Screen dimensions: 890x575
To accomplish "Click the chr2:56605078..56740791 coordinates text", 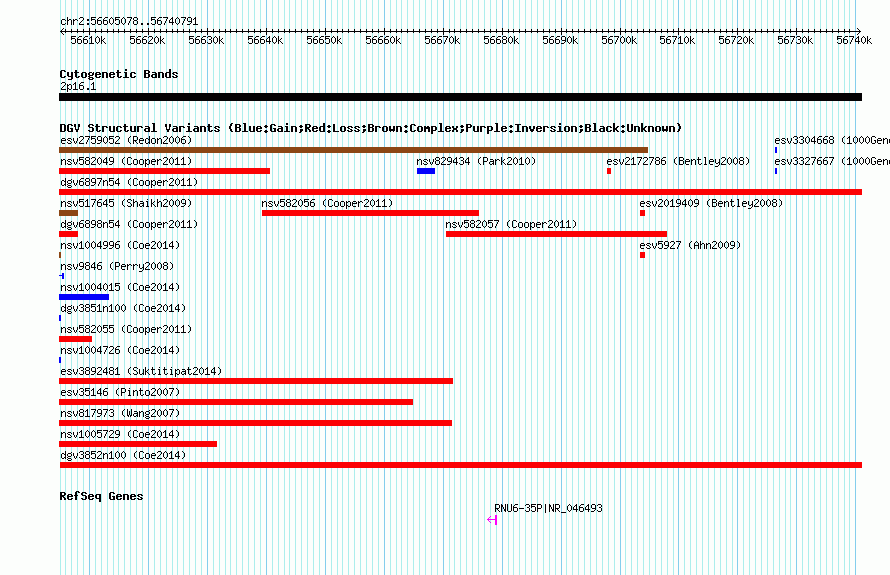I will pyautogui.click(x=129, y=22).
